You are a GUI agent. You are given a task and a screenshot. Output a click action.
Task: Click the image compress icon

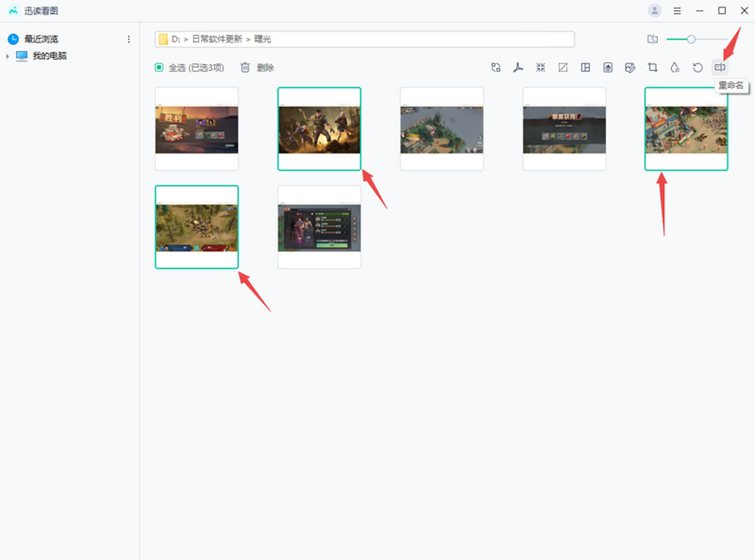[x=540, y=67]
